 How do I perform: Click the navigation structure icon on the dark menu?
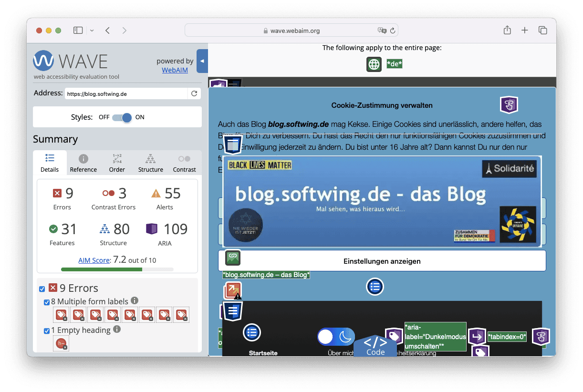(x=233, y=311)
